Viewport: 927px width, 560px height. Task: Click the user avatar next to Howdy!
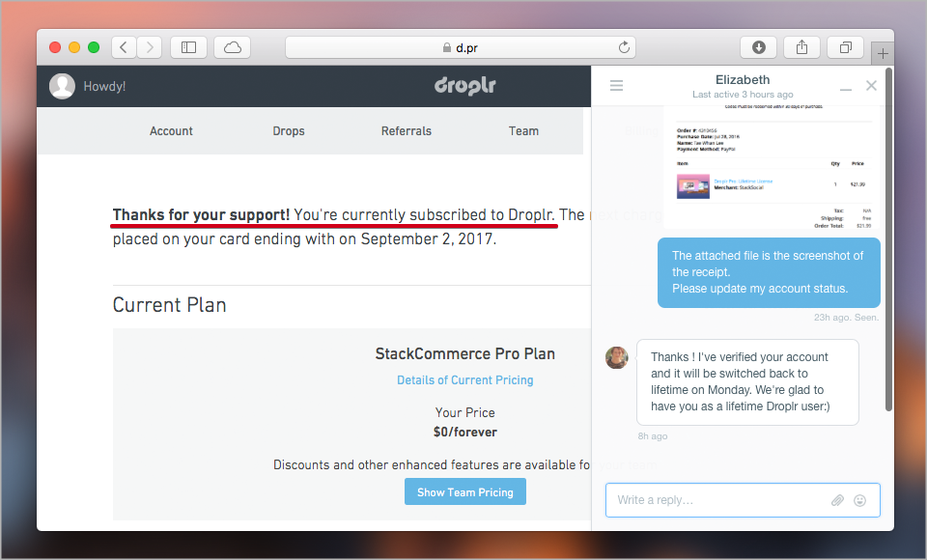click(x=62, y=86)
